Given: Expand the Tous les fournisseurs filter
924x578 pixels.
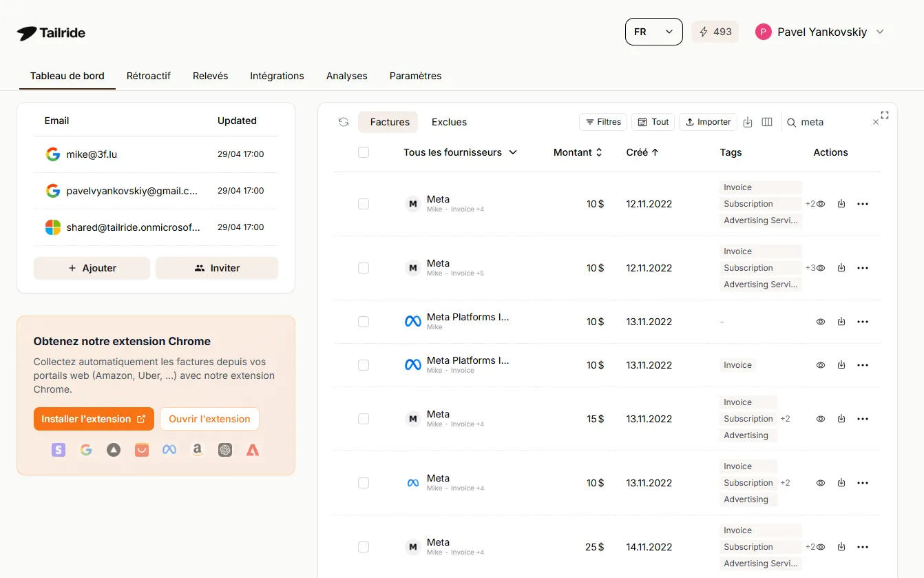Looking at the screenshot, I should 460,152.
